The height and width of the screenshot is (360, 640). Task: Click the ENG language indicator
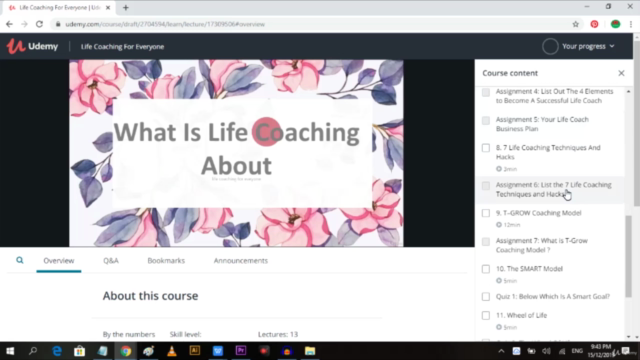coord(577,351)
